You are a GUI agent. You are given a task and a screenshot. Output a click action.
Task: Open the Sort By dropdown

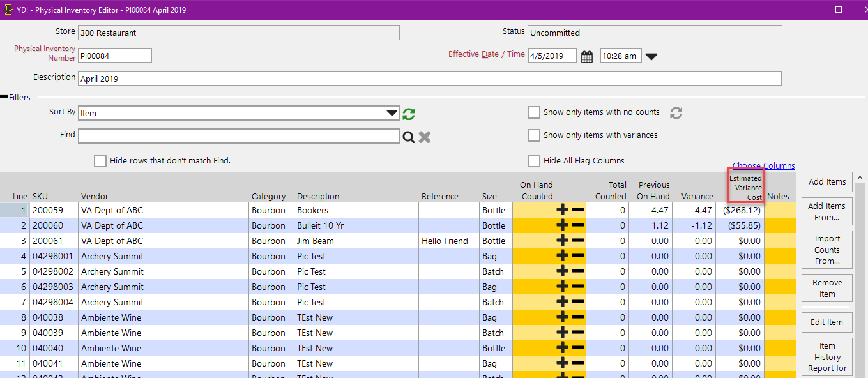click(x=392, y=114)
